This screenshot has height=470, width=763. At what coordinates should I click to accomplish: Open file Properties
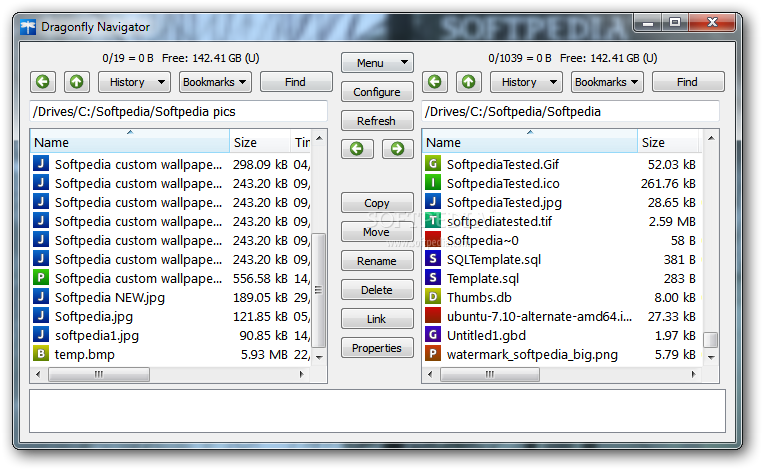pyautogui.click(x=377, y=348)
